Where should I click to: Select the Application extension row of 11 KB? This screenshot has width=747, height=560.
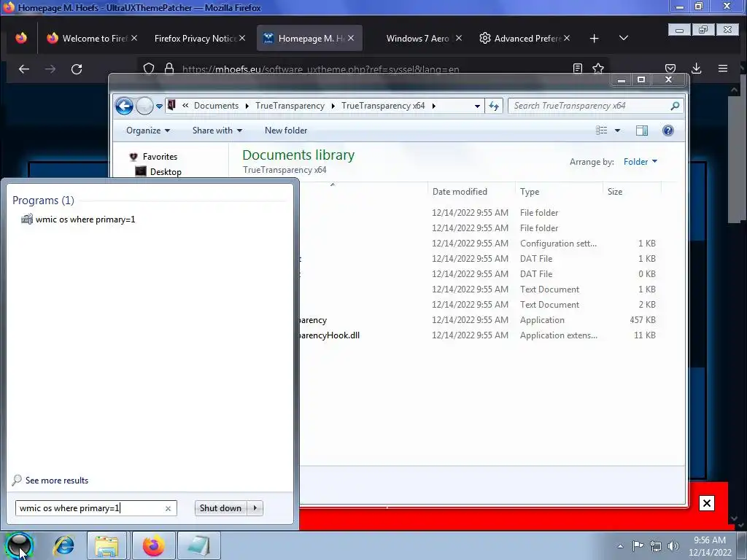click(x=481, y=335)
